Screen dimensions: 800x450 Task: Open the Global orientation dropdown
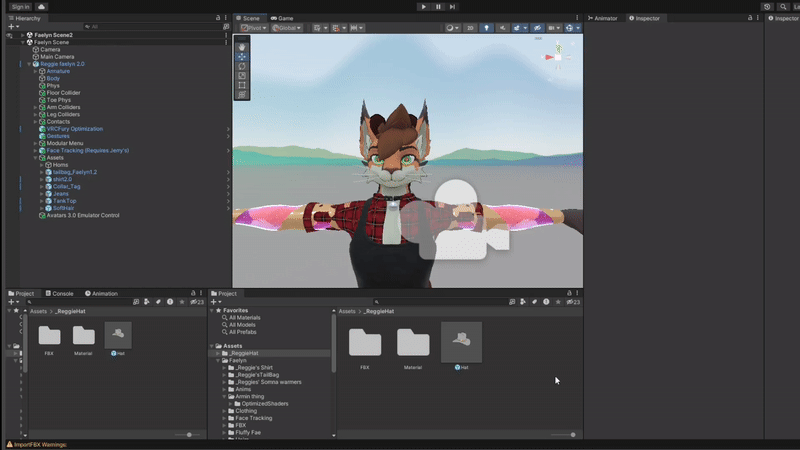(286, 28)
